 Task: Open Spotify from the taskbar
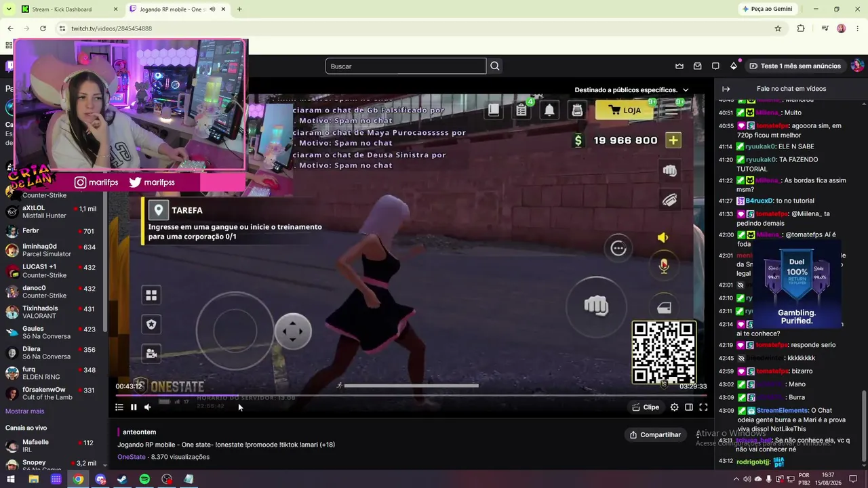click(x=144, y=479)
